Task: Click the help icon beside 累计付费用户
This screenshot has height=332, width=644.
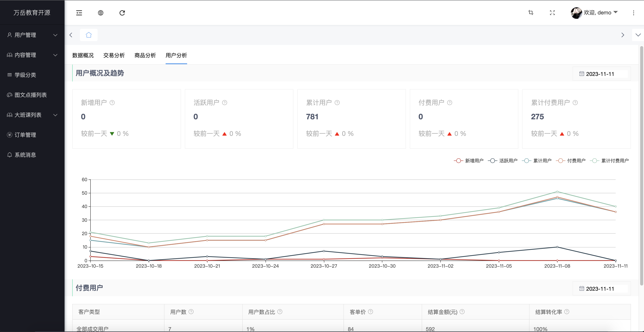Action: click(x=575, y=102)
